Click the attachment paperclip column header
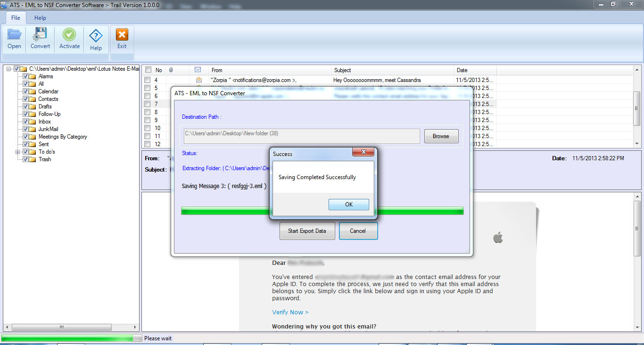The height and width of the screenshot is (345, 644). point(171,70)
